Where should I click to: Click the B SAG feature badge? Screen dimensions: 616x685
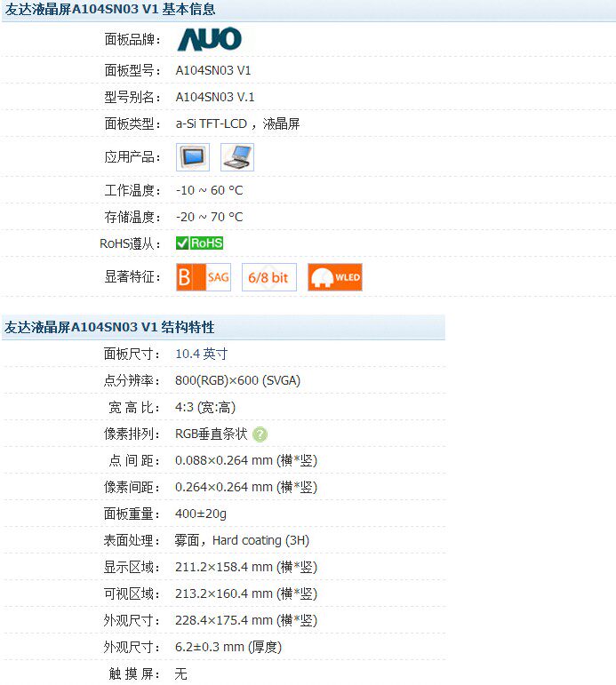click(x=204, y=277)
